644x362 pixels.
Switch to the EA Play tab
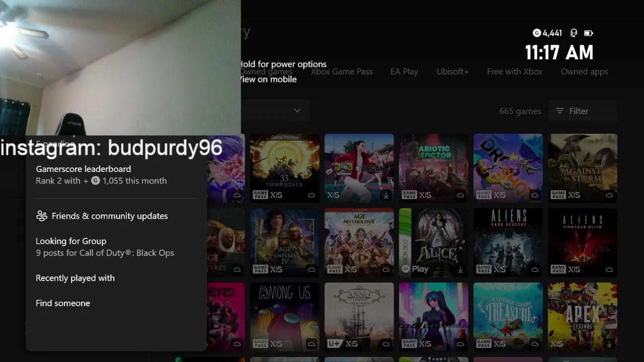click(404, 71)
